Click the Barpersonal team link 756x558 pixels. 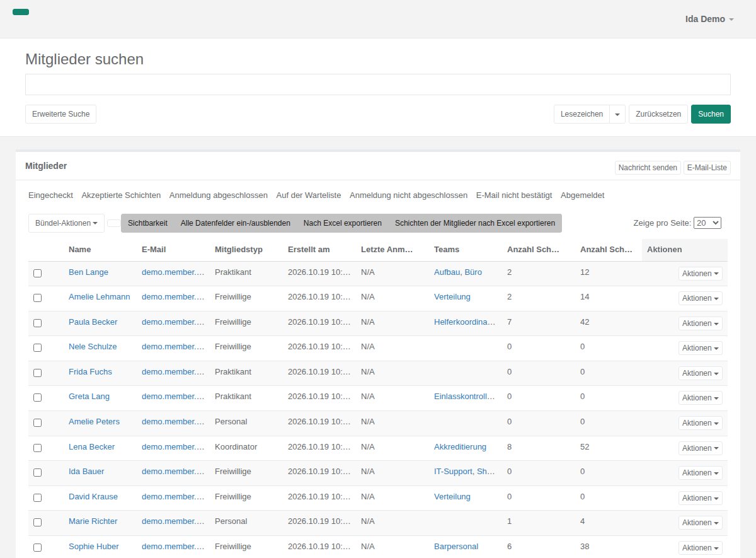456,547
